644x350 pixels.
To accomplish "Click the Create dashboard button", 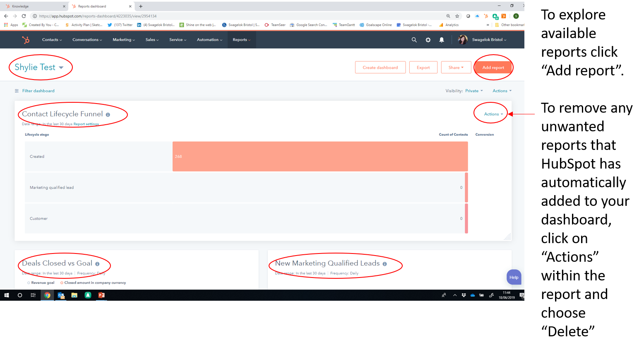I will [x=380, y=68].
